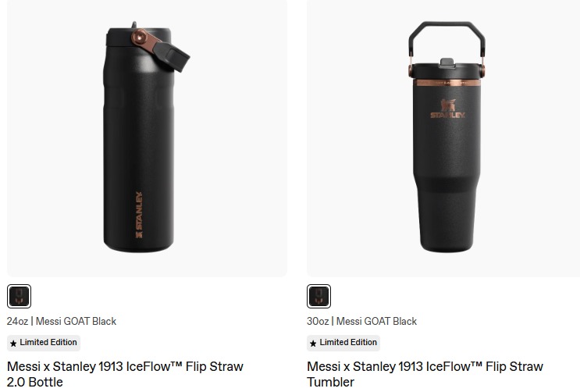
Task: Click the "30oz | Messi GOAT Black" label
Action: click(361, 321)
